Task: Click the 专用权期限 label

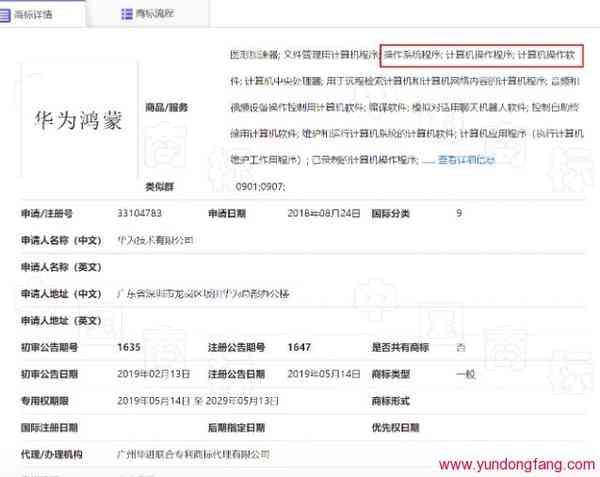Action: click(45, 401)
